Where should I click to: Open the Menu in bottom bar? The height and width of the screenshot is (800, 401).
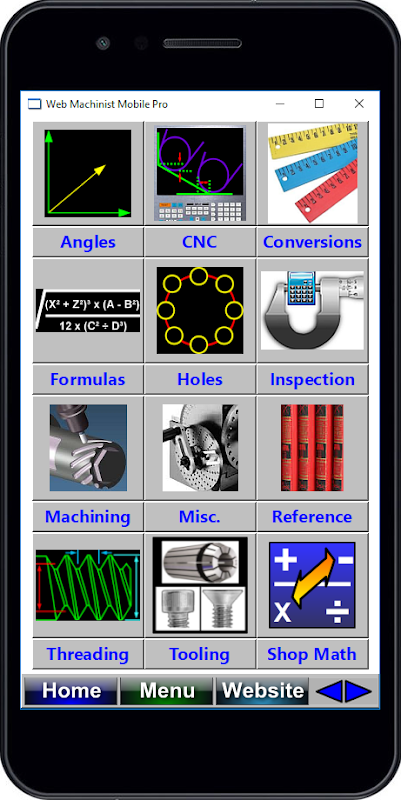point(167,691)
